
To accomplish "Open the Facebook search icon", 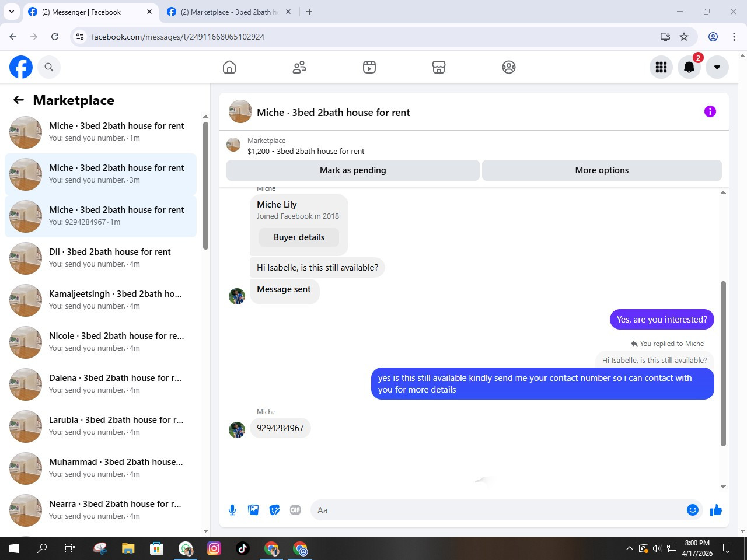I will click(x=49, y=67).
